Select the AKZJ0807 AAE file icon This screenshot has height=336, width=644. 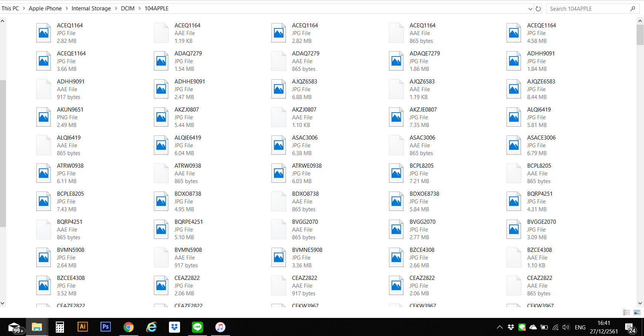coord(279,117)
